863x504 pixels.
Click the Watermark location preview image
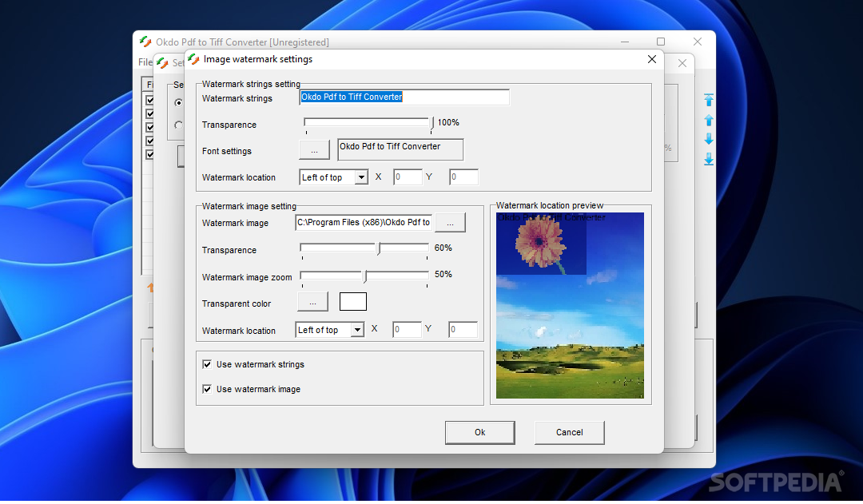point(570,305)
